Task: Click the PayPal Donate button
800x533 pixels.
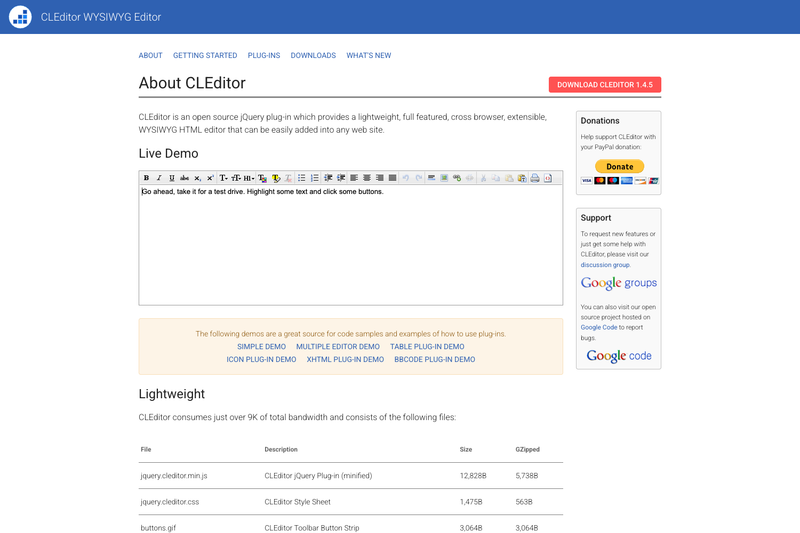Action: point(619,166)
